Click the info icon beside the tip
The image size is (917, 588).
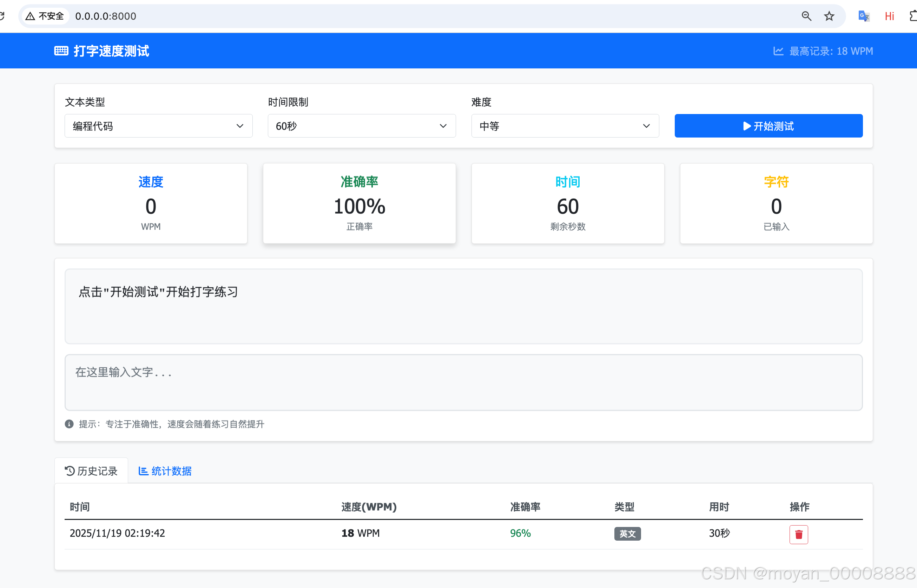tap(69, 424)
